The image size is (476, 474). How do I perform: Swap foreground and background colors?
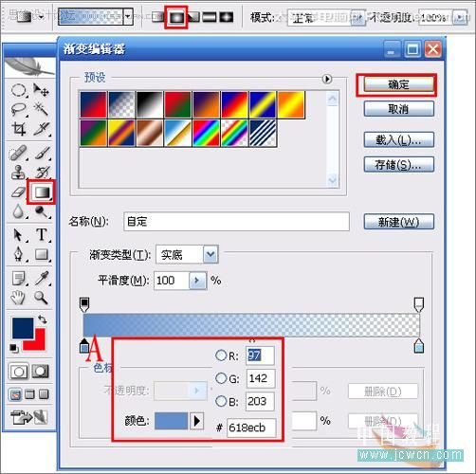43,319
